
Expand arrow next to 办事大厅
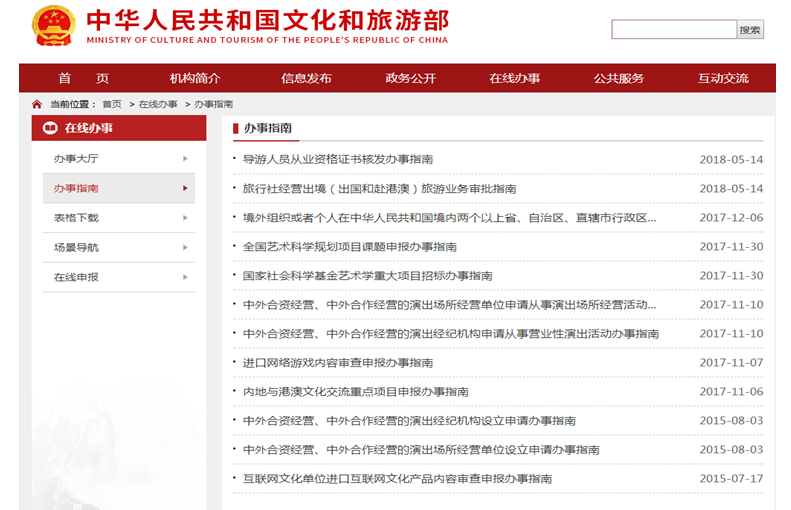click(185, 158)
